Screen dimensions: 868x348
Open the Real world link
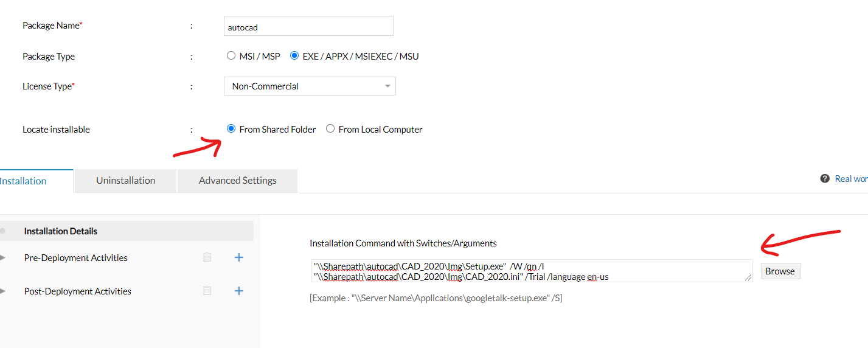pos(851,178)
